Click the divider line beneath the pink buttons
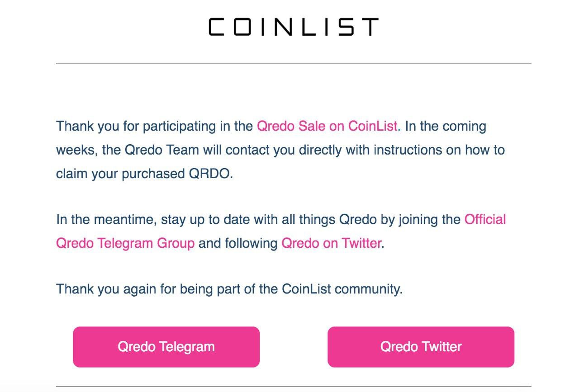This screenshot has width=579, height=392. pyautogui.click(x=294, y=387)
